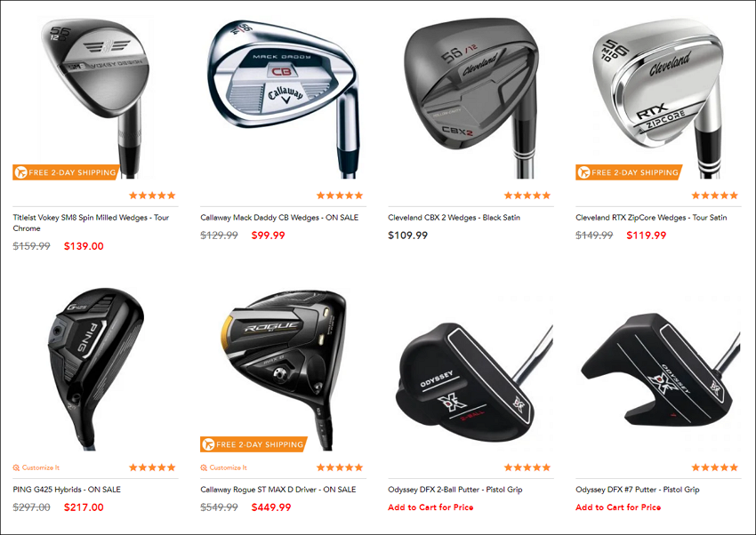Click Free 2-Day Shipping badge on Vokey wedge
Screen dimensions: 756x535
tap(66, 172)
